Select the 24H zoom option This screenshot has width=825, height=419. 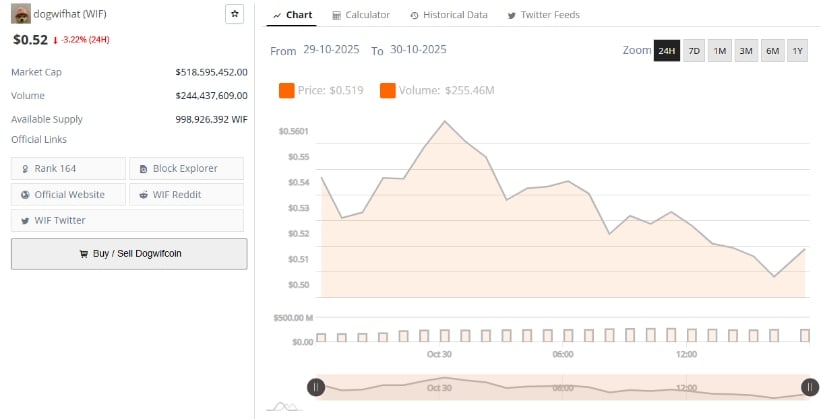coord(666,50)
